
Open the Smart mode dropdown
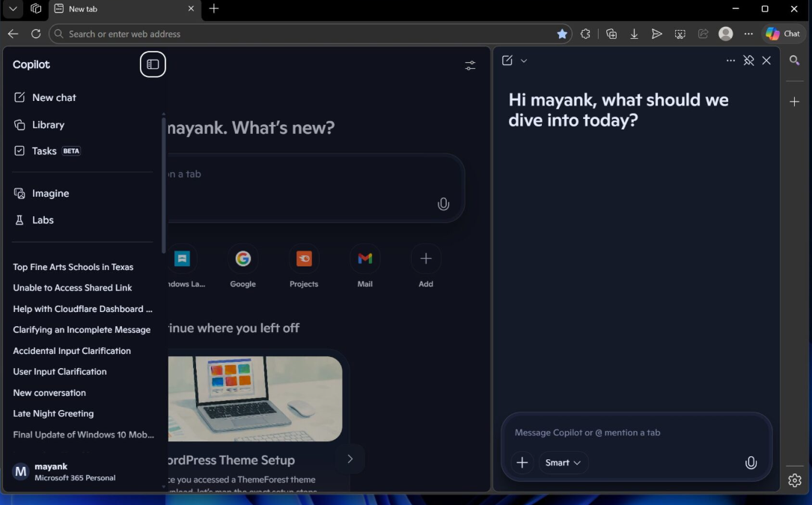(x=563, y=462)
